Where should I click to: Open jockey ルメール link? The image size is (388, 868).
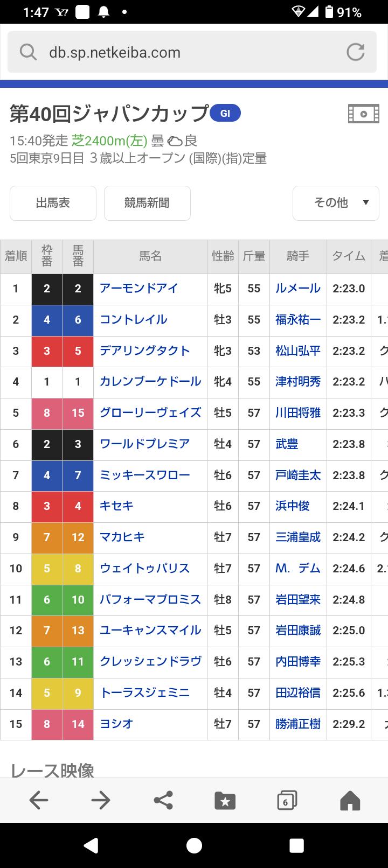pyautogui.click(x=298, y=288)
